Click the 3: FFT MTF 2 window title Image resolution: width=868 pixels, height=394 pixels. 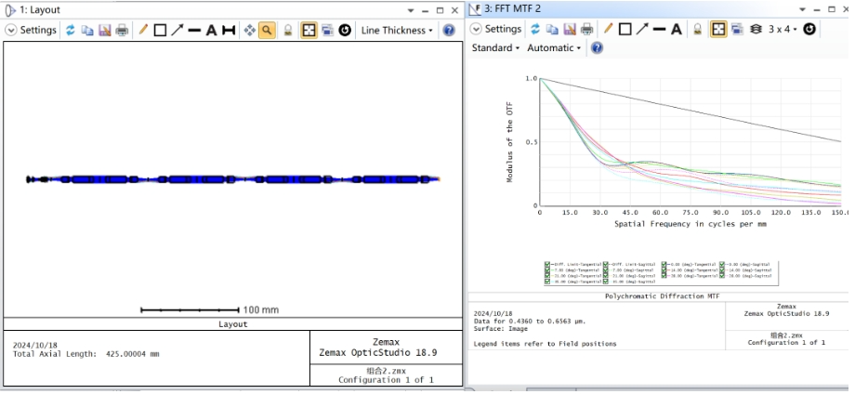(x=512, y=8)
